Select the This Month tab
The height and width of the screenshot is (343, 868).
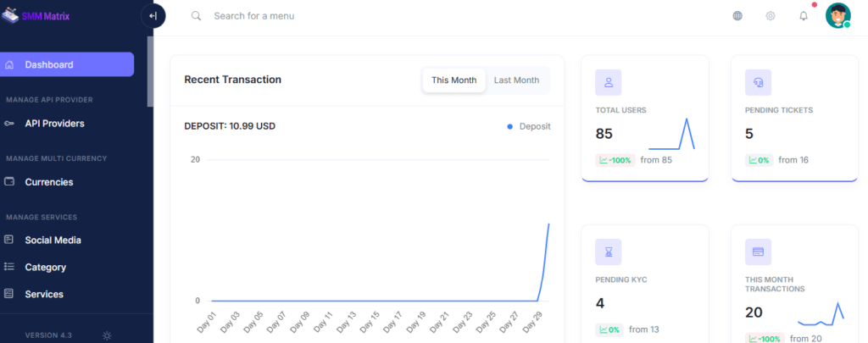tap(453, 80)
